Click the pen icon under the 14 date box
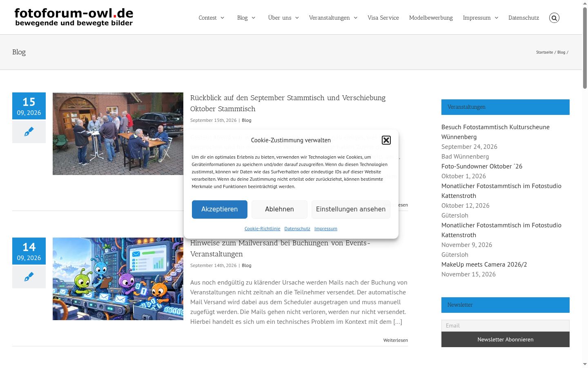This screenshot has width=588, height=368. tap(29, 277)
